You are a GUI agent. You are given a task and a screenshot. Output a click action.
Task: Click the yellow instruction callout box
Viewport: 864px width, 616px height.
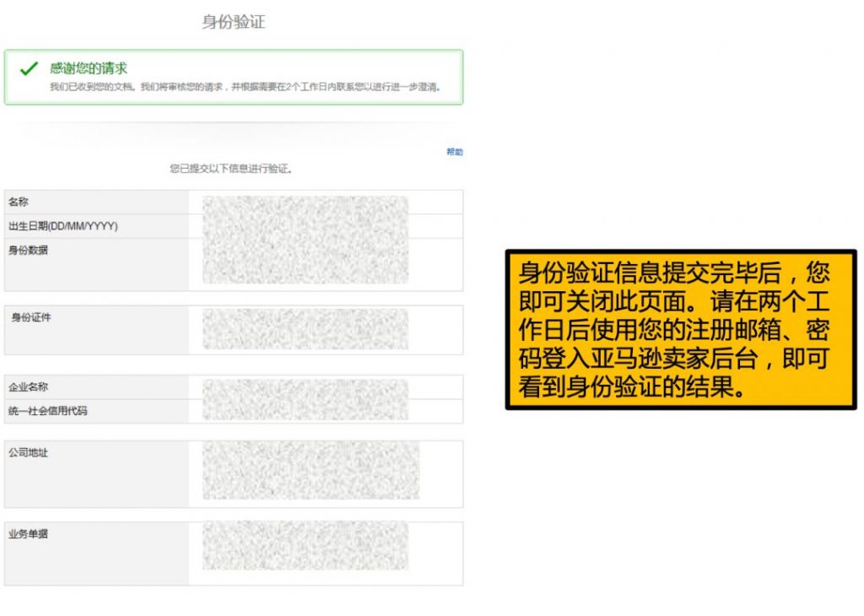pos(680,329)
